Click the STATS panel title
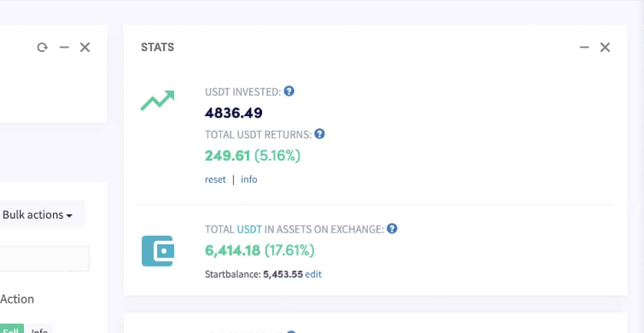Image resolution: width=644 pixels, height=333 pixels. click(157, 47)
